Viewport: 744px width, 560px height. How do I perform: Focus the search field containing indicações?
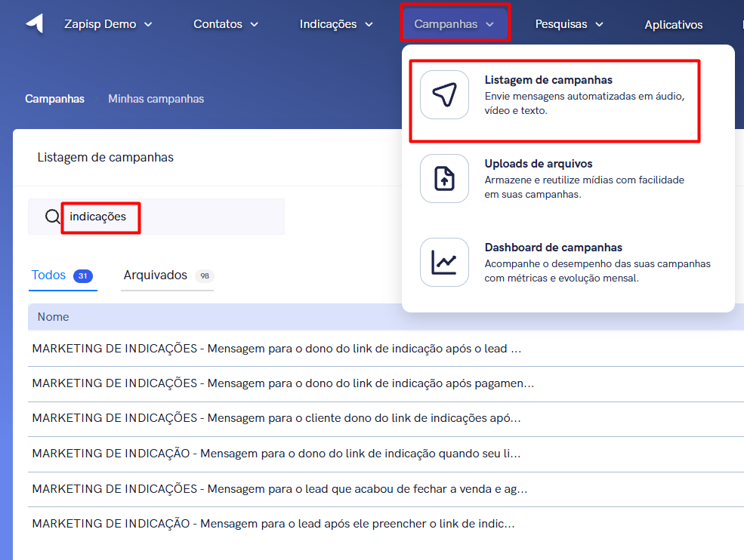pos(156,217)
